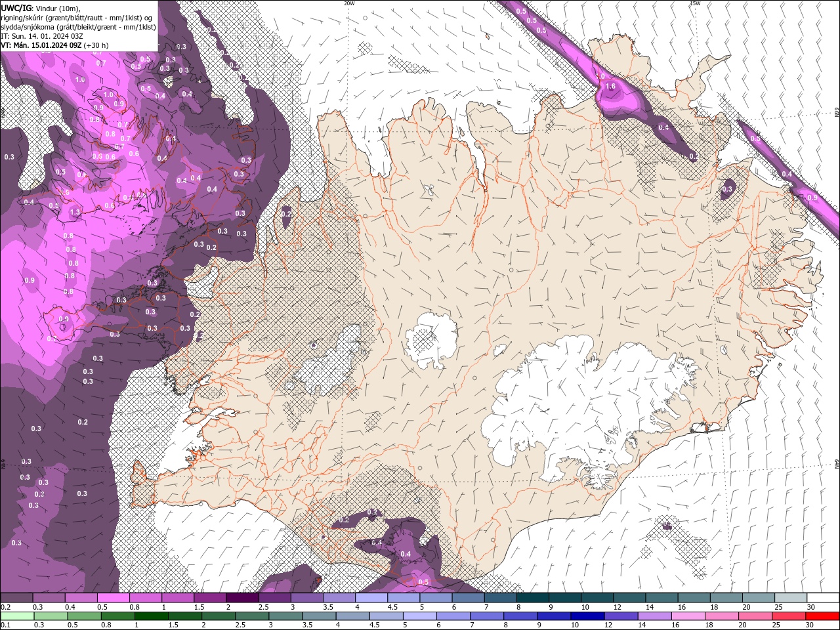The width and height of the screenshot is (840, 630).
Task: Click the pink rain swatch between 18 and 20
Action: point(721,616)
